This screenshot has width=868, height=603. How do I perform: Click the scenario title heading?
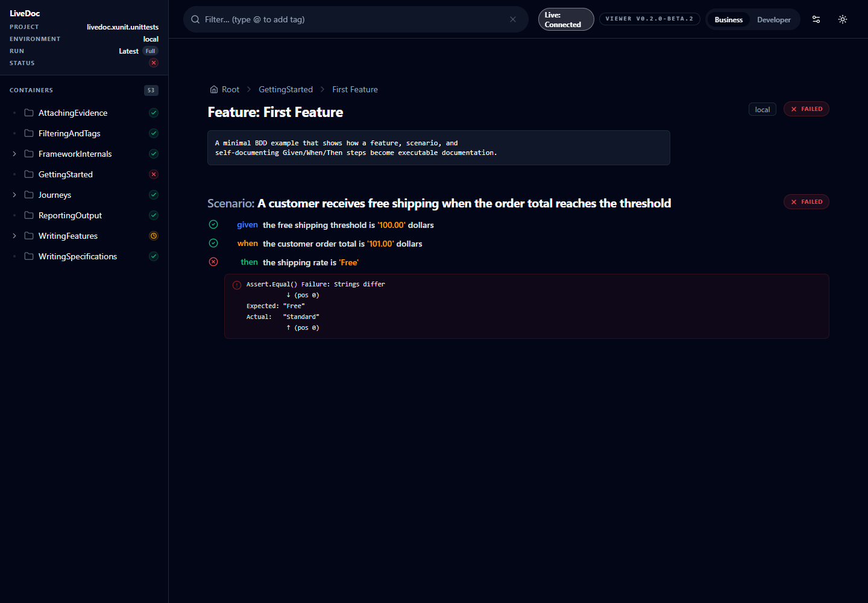pyautogui.click(x=439, y=203)
